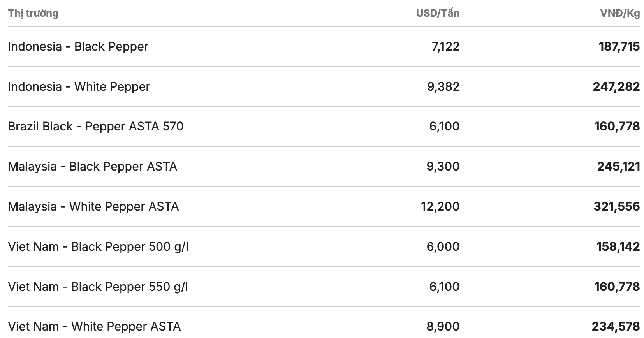
Task: Select the Indonesia - Black Pepper row label
Action: click(78, 47)
